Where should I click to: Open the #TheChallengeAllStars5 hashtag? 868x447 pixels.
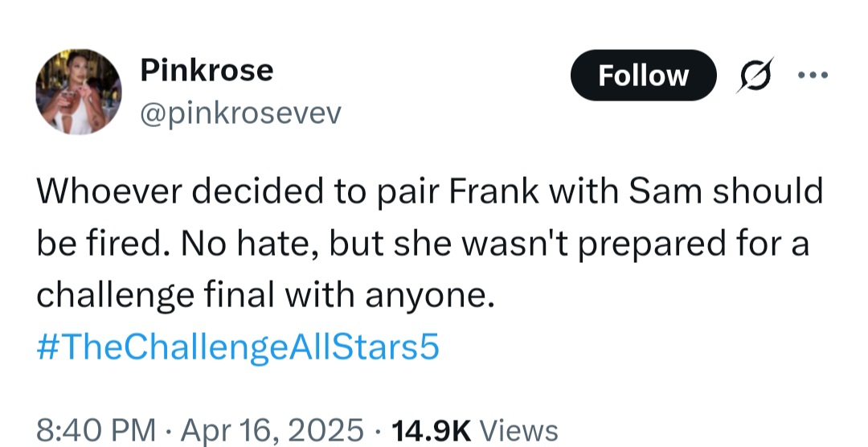238,347
